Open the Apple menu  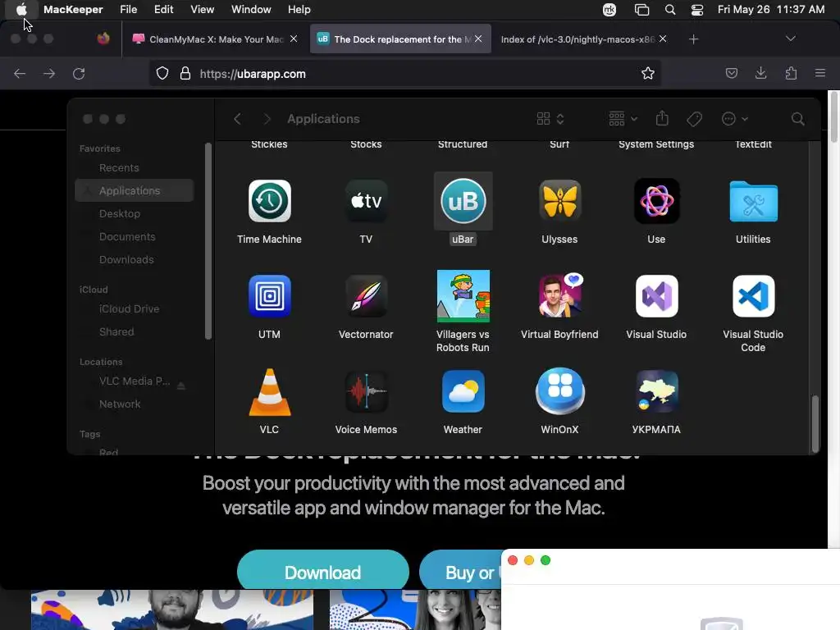[x=21, y=10]
